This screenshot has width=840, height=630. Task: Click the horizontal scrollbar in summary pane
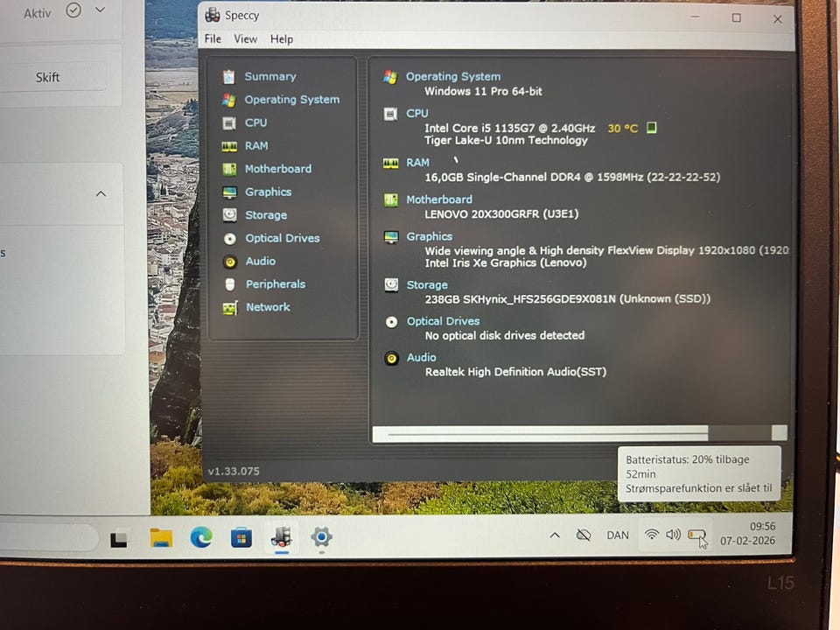point(579,433)
